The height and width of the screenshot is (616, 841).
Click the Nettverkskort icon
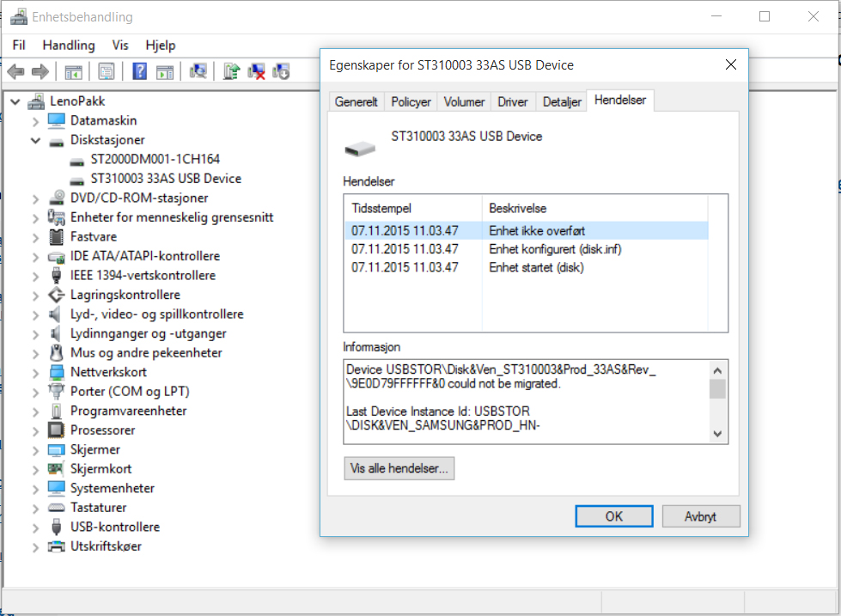click(x=57, y=372)
